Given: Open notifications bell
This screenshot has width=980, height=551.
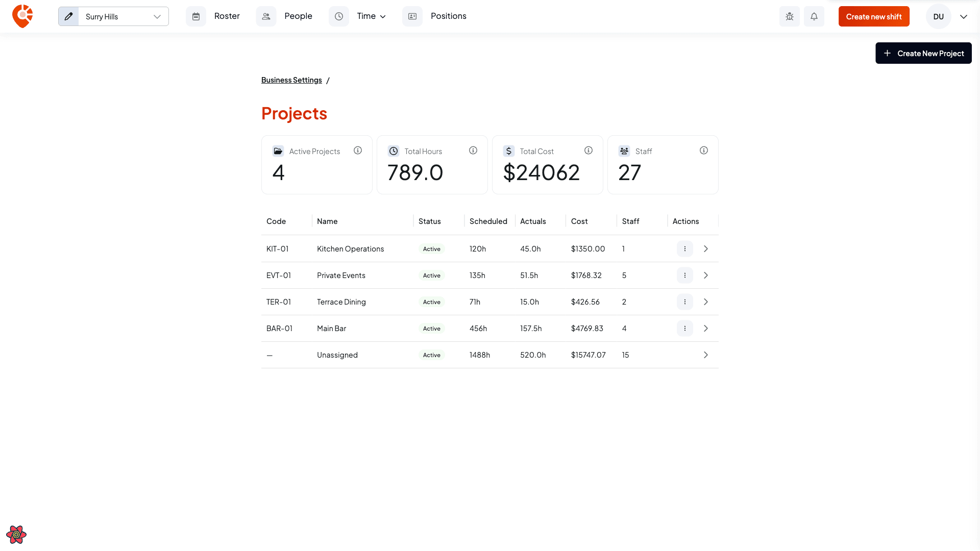Looking at the screenshot, I should 814,16.
